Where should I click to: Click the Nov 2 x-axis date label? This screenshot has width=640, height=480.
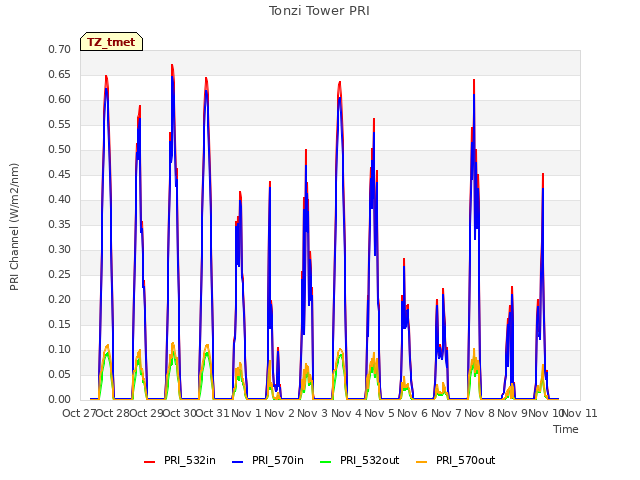click(280, 413)
